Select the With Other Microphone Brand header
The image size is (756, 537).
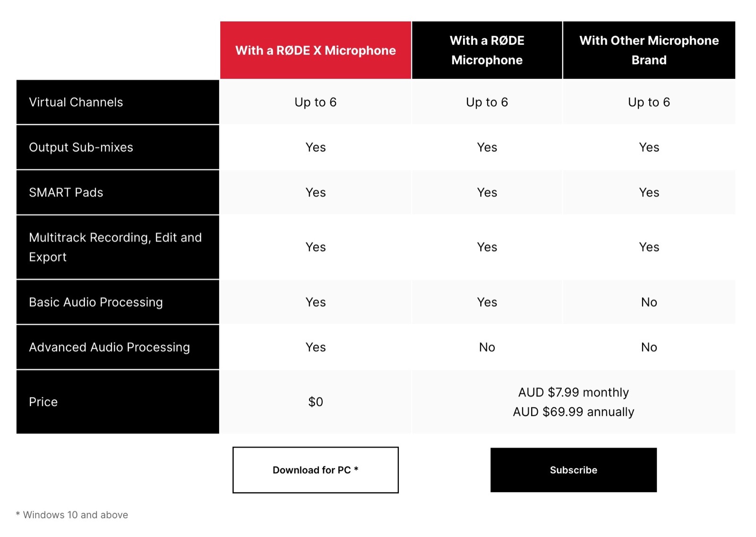[649, 50]
